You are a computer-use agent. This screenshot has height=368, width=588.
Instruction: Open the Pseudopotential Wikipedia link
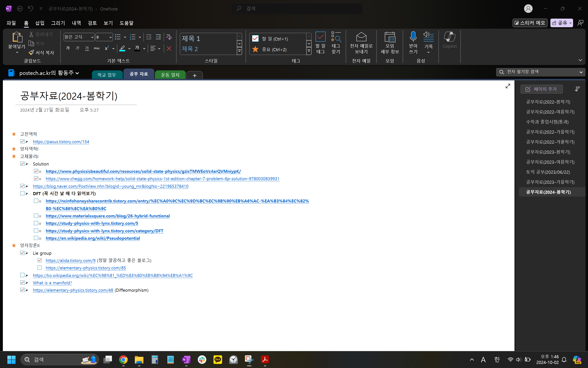[93, 238]
